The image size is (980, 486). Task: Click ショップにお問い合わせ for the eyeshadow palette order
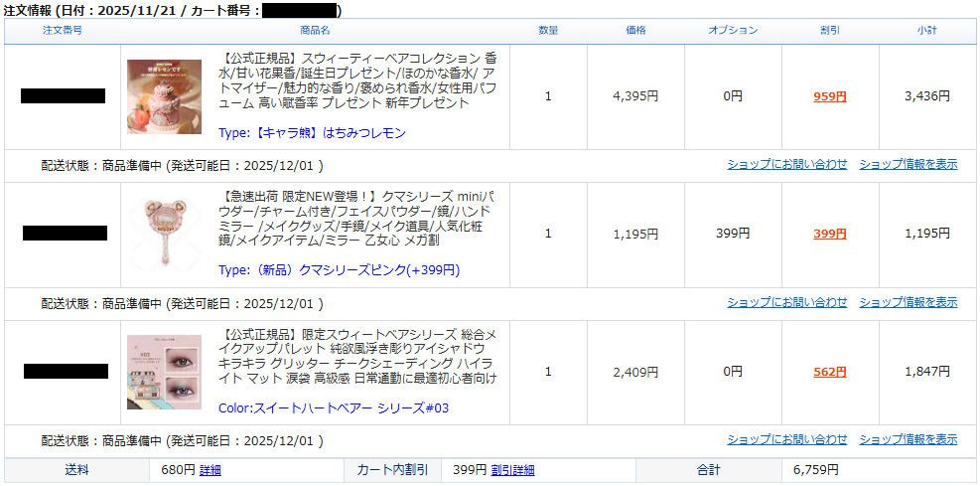point(786,439)
